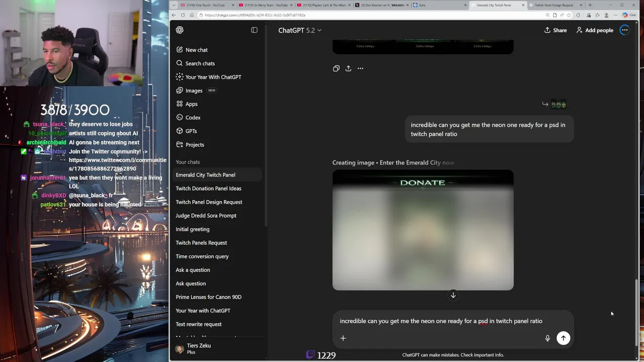
Task: Focus the message composer text field
Action: pos(441,321)
